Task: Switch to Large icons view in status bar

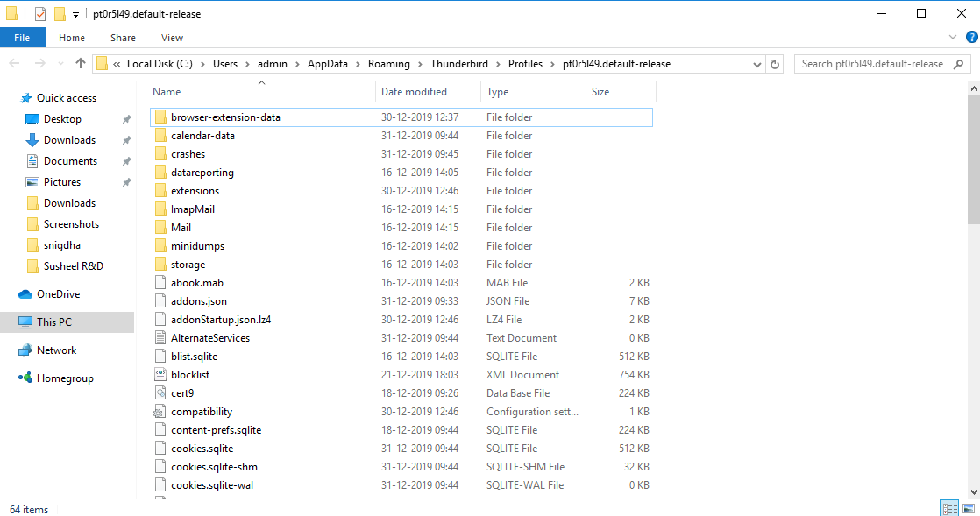Action: pyautogui.click(x=969, y=508)
